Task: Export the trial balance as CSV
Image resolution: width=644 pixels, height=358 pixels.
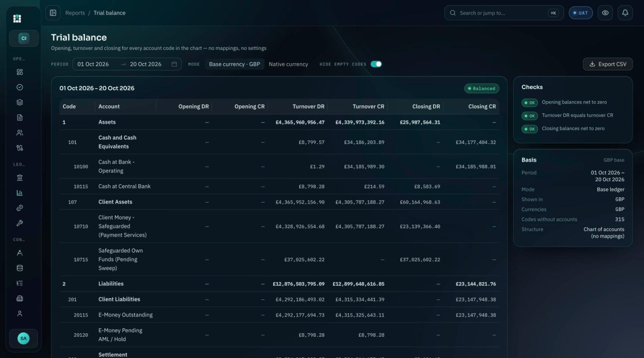Action: [x=608, y=64]
